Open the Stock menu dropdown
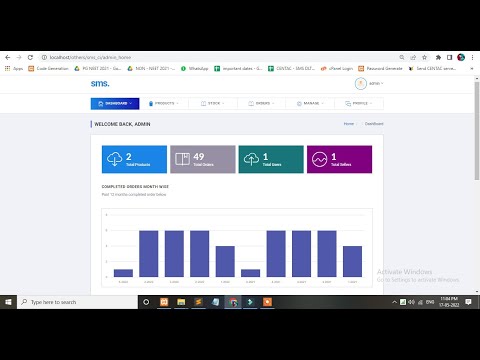The height and width of the screenshot is (360, 480). (213, 103)
